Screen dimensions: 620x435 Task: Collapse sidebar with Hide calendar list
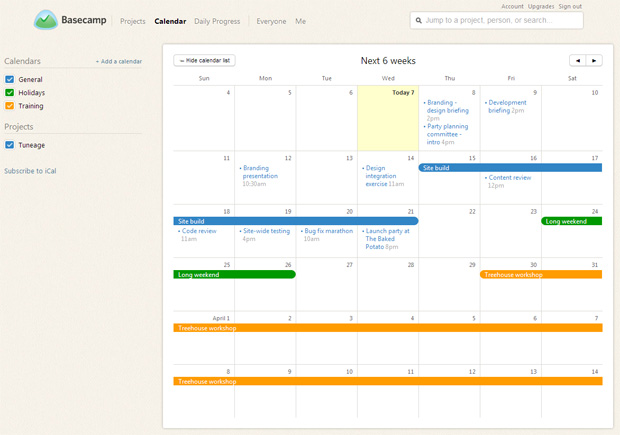(204, 60)
